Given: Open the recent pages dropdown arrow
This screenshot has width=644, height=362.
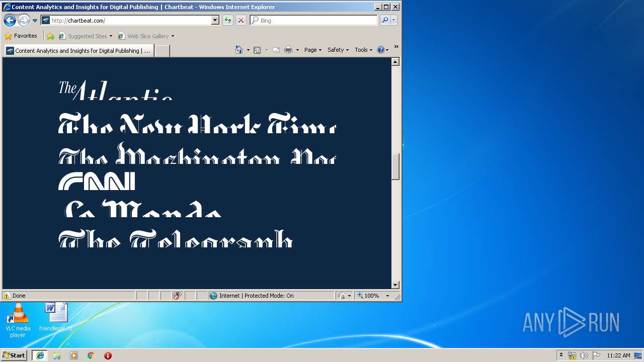Looking at the screenshot, I should point(35,21).
